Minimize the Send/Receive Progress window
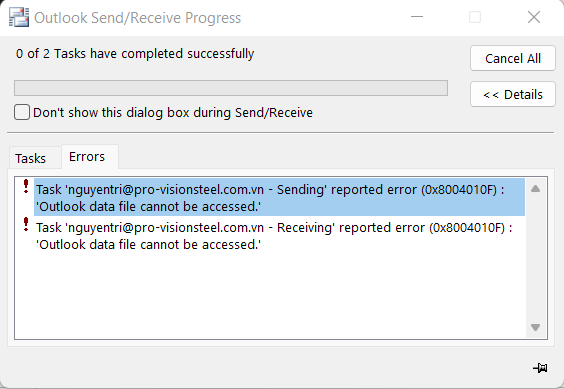 [x=417, y=17]
